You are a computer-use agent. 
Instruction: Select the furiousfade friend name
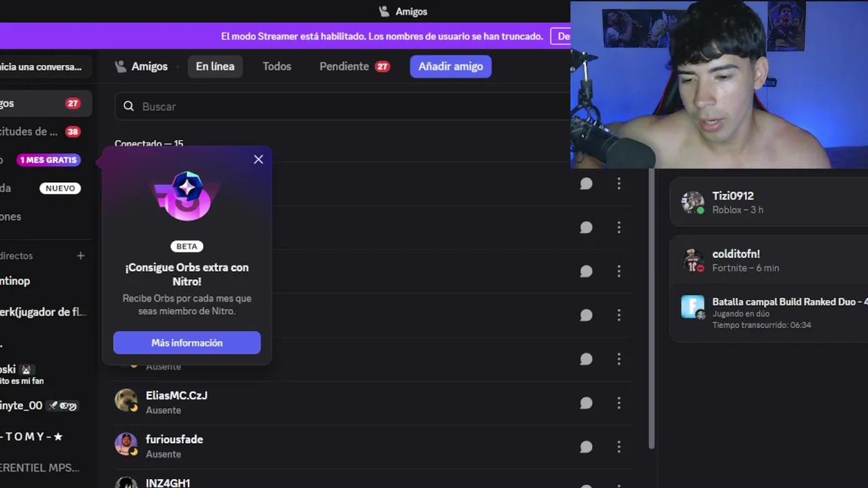[174, 440]
